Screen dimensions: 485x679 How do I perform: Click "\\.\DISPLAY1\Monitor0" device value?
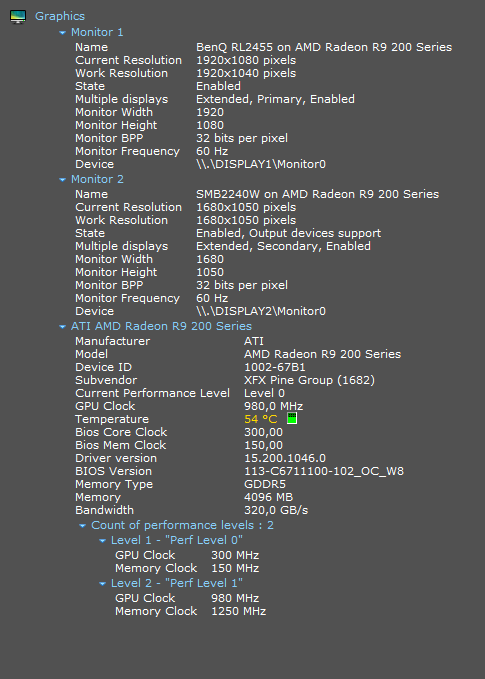point(261,164)
